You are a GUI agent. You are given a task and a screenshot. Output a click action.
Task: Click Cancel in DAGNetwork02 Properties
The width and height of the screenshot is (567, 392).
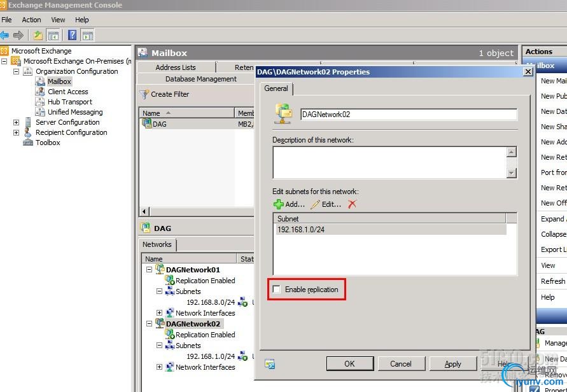point(401,364)
